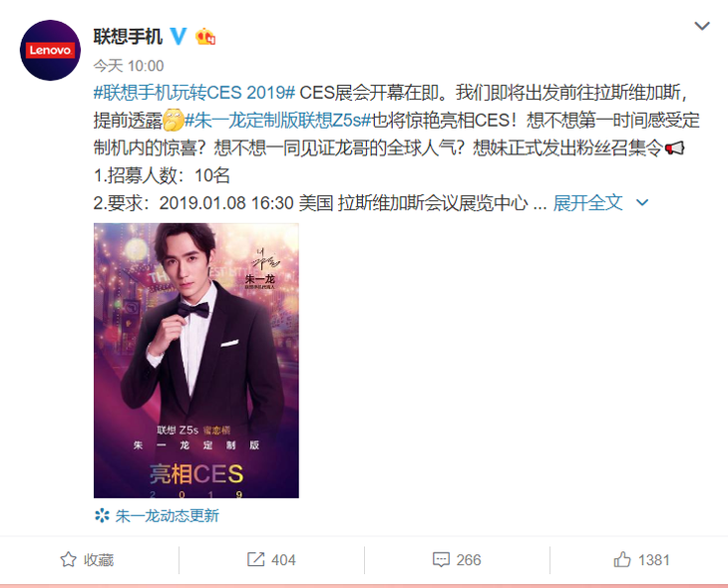Click the 收藏 button label

click(x=99, y=560)
